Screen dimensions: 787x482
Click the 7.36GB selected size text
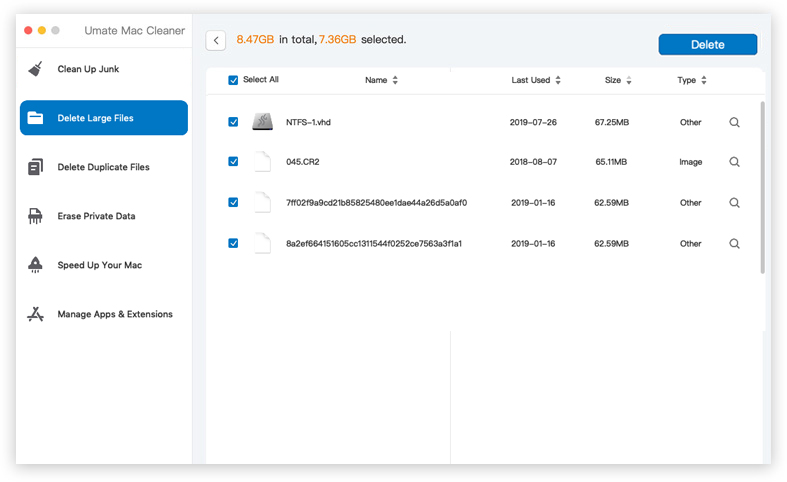pos(337,40)
